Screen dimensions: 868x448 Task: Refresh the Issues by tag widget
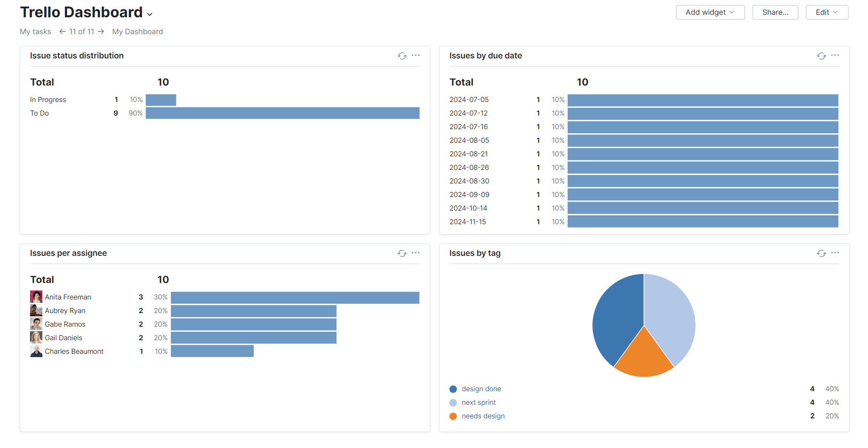click(821, 253)
